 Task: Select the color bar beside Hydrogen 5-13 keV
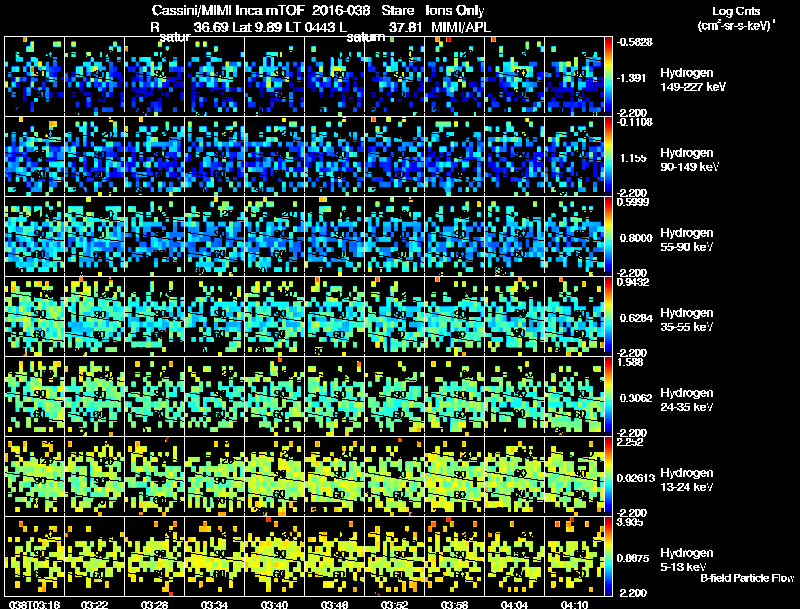[x=608, y=556]
